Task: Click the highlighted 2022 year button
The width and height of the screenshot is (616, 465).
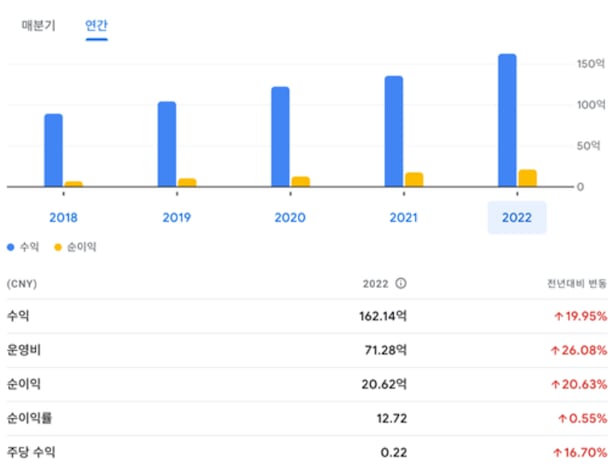Action: click(x=517, y=217)
